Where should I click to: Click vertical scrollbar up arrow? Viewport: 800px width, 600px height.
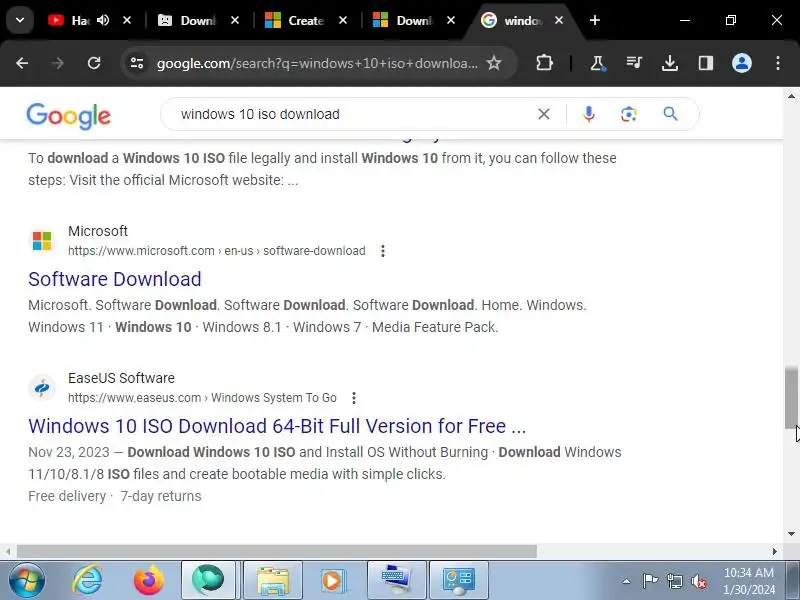point(791,96)
